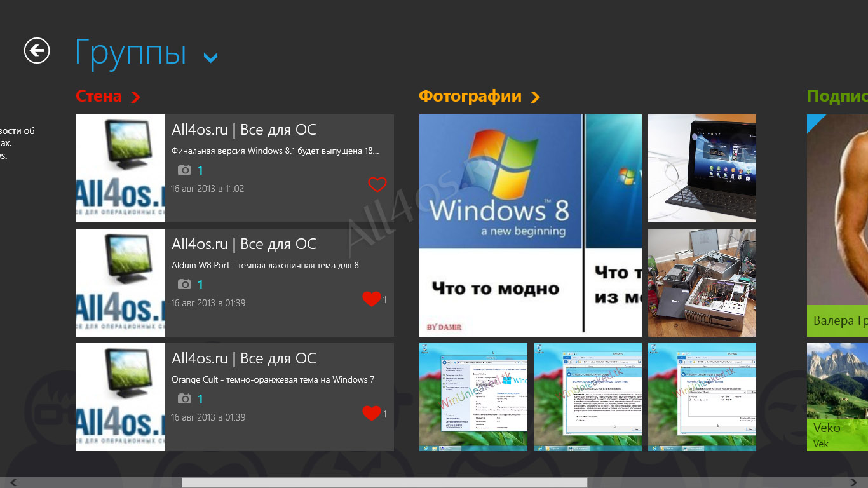Open the last desktop screenshot photo
This screenshot has width=868, height=488.
pos(702,397)
